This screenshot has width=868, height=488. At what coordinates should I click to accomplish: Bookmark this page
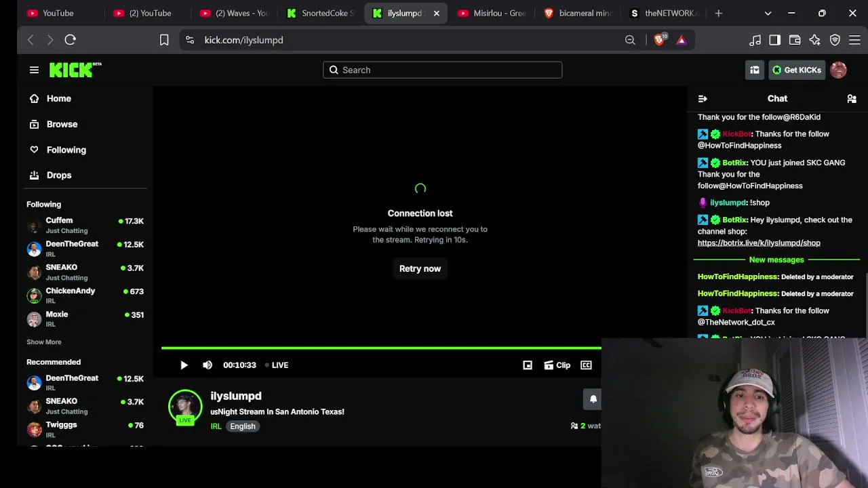coord(164,40)
